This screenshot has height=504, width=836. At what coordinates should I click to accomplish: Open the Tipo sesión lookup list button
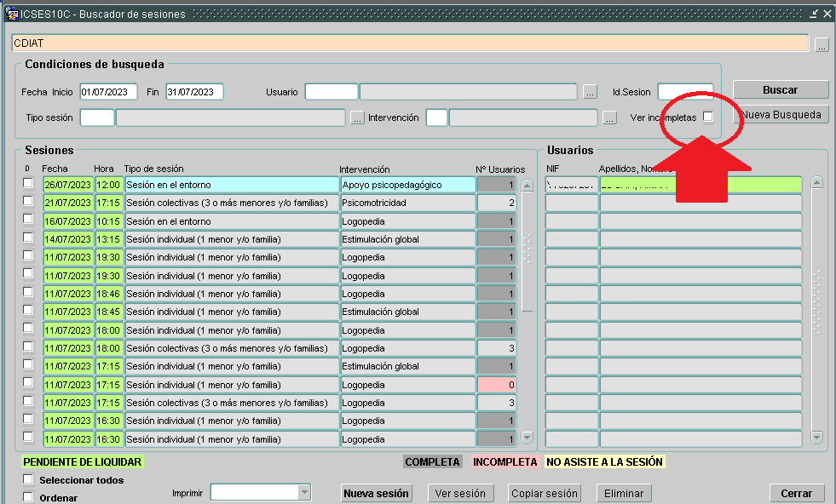[x=357, y=118]
